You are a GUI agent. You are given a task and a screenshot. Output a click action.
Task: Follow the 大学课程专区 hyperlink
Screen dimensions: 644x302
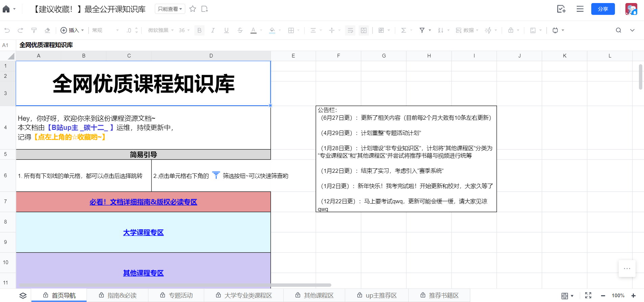(x=143, y=232)
